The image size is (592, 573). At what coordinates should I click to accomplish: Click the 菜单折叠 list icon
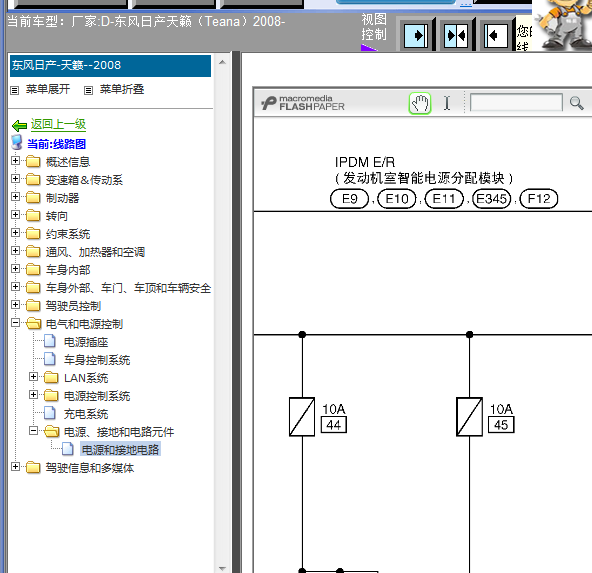[88, 90]
